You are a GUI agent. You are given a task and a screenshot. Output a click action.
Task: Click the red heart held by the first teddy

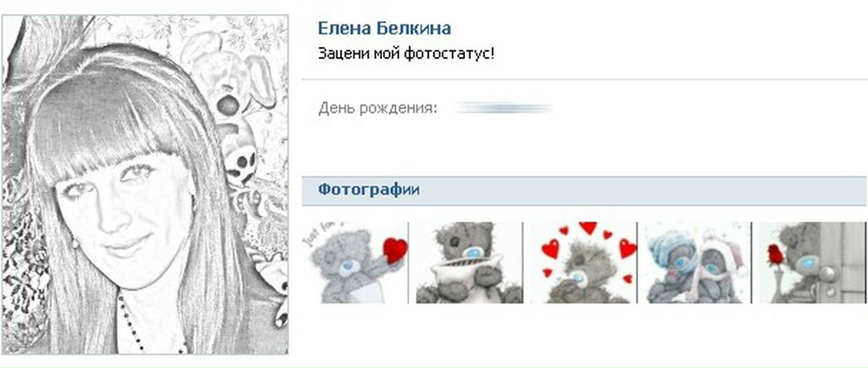[x=396, y=250]
